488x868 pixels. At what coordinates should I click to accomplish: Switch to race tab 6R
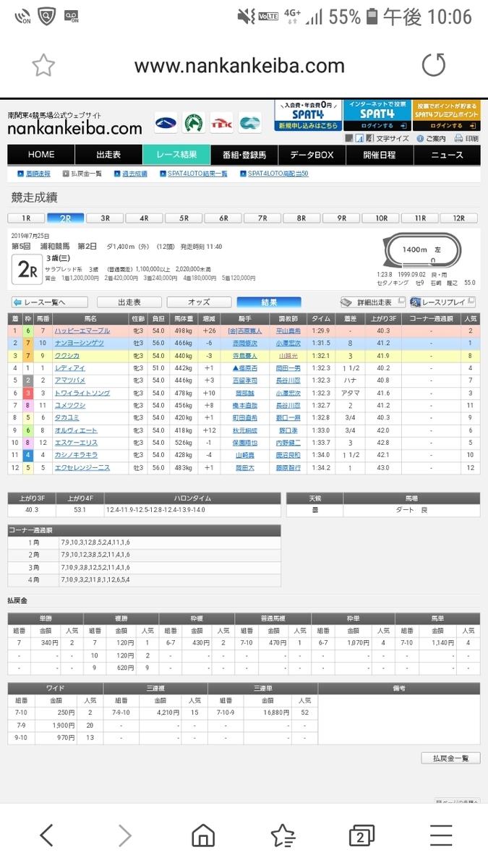point(223,218)
